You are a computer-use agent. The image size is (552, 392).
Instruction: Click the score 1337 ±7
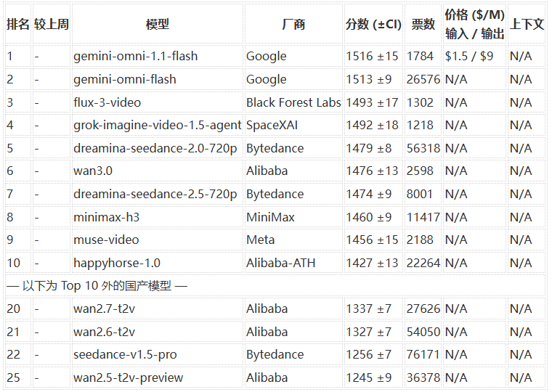(x=368, y=309)
